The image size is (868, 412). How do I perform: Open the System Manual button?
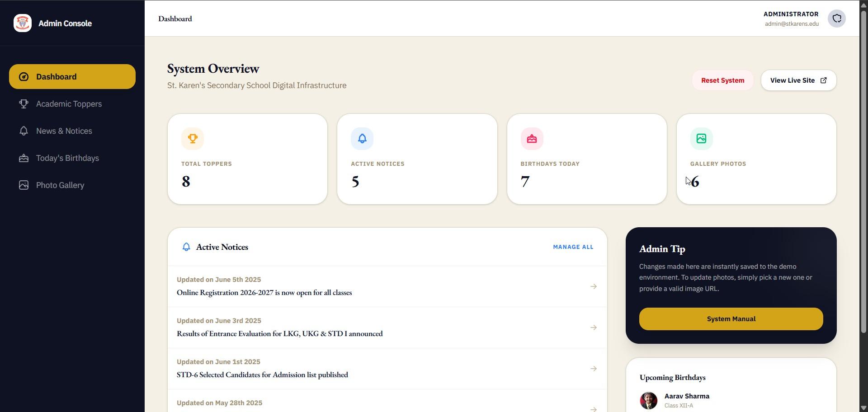click(x=731, y=319)
